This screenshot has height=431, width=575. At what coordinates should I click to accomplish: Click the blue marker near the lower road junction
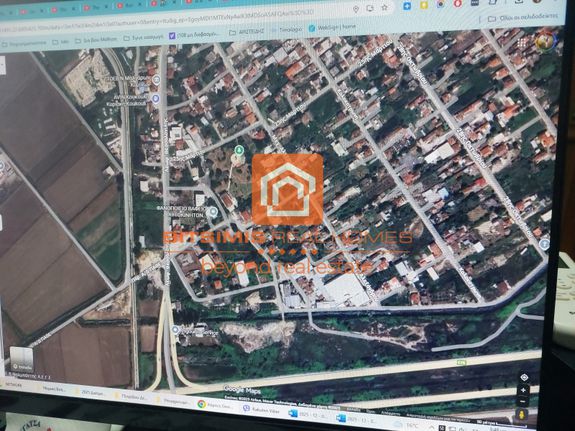(x=175, y=329)
